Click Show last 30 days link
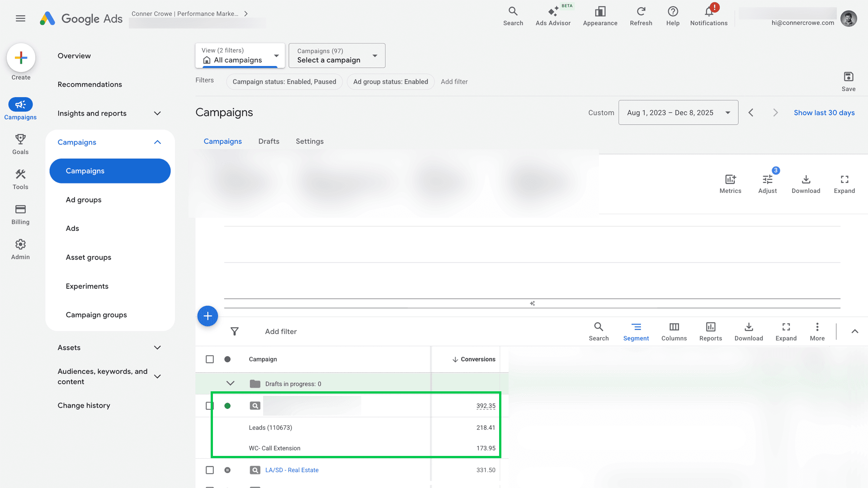The image size is (868, 488). pos(824,113)
